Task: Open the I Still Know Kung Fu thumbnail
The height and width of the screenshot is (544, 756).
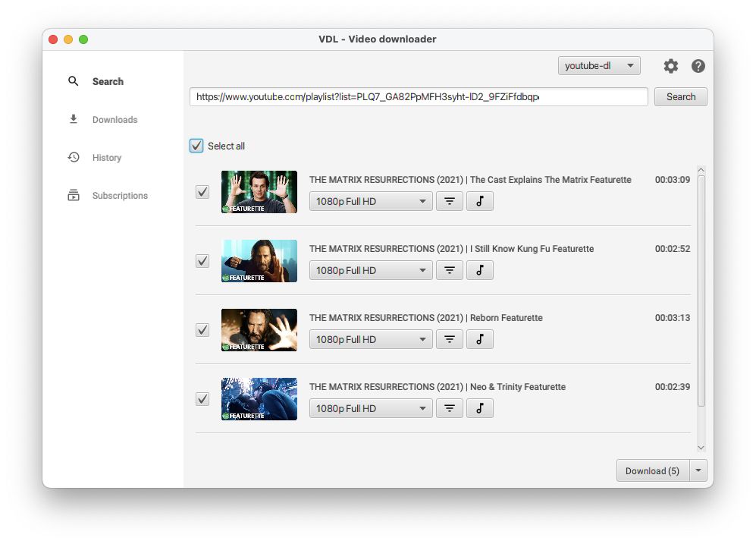Action: (259, 261)
